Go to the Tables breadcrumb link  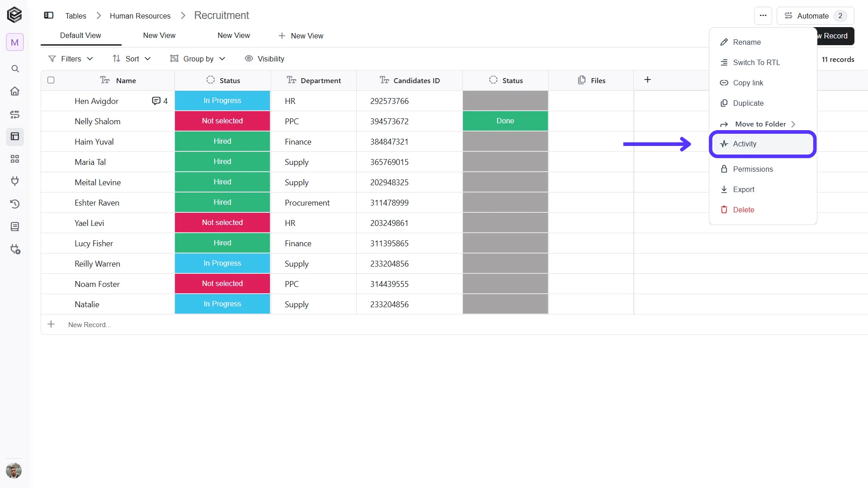pos(75,16)
